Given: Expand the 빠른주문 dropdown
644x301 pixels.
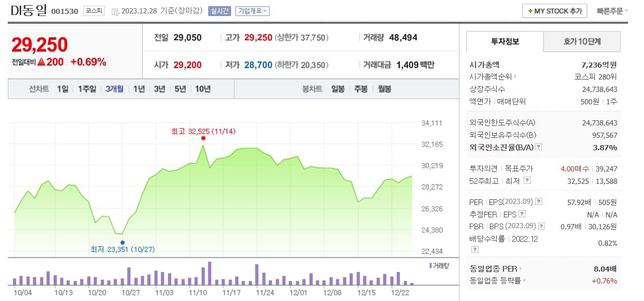Looking at the screenshot, I should 612,11.
